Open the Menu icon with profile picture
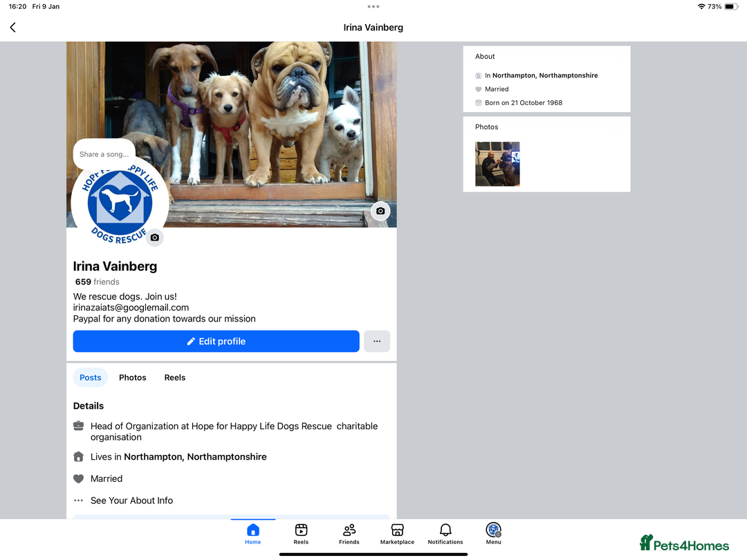Viewport: 747px width, 560px height. point(493,529)
